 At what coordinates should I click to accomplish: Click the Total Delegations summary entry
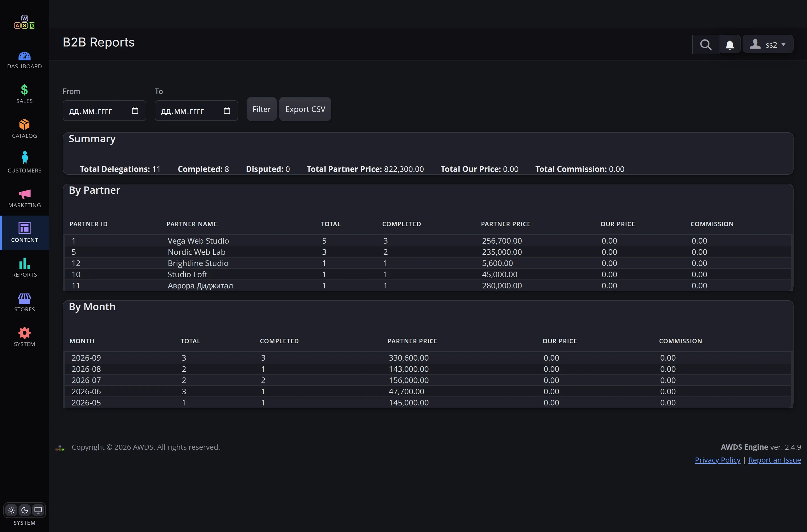(x=120, y=169)
